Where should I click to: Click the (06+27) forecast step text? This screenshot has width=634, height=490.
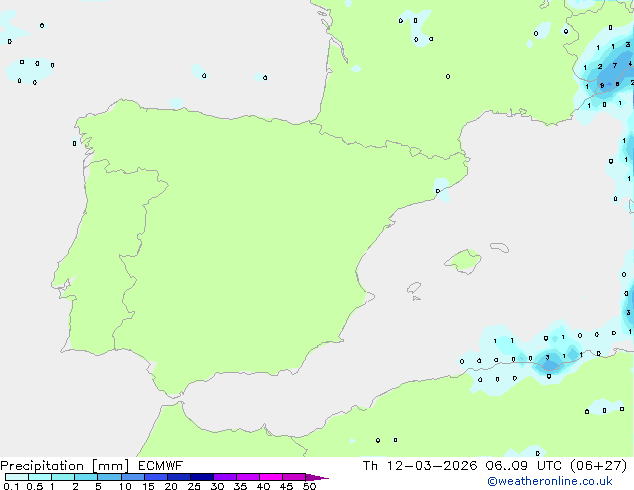[x=596, y=466]
